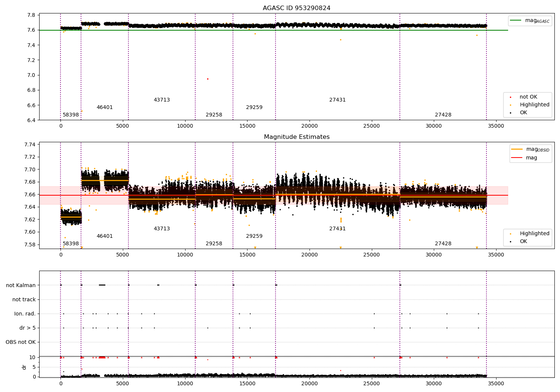Click the 'dr' y-axis label
The height and width of the screenshot is (392, 560).
24,367
